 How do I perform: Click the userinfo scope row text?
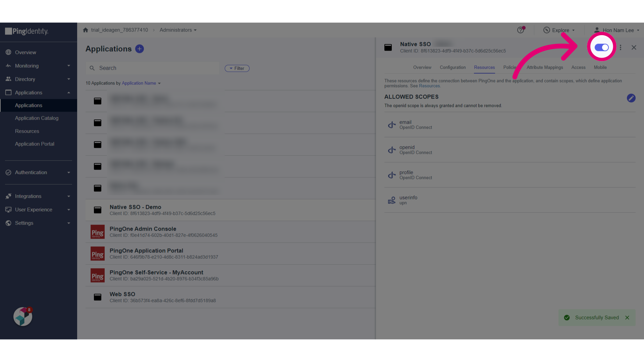(x=408, y=200)
